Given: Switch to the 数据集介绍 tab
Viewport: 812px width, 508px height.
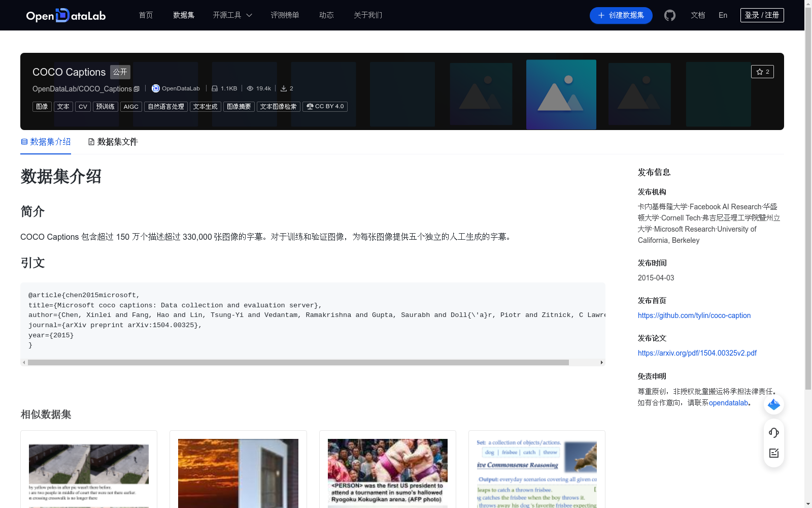Looking at the screenshot, I should 49,142.
